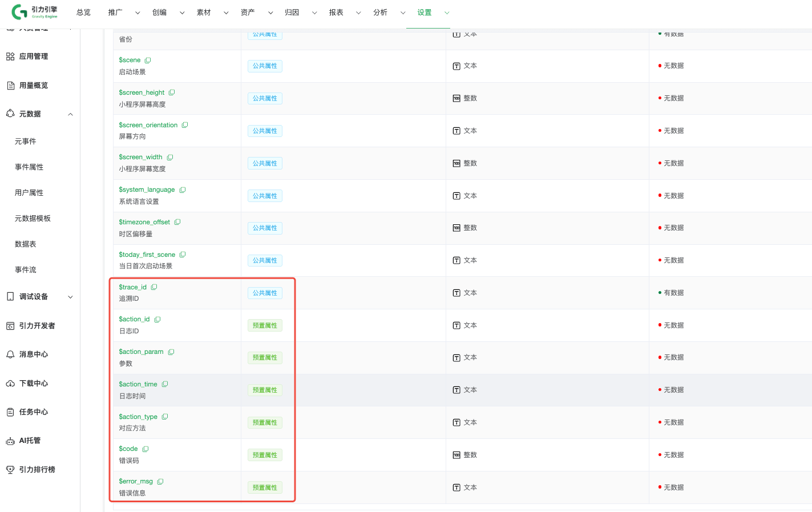Screen dimensions: 812x512
Task: Open the 任务中心 sidebar item
Action: [34, 412]
